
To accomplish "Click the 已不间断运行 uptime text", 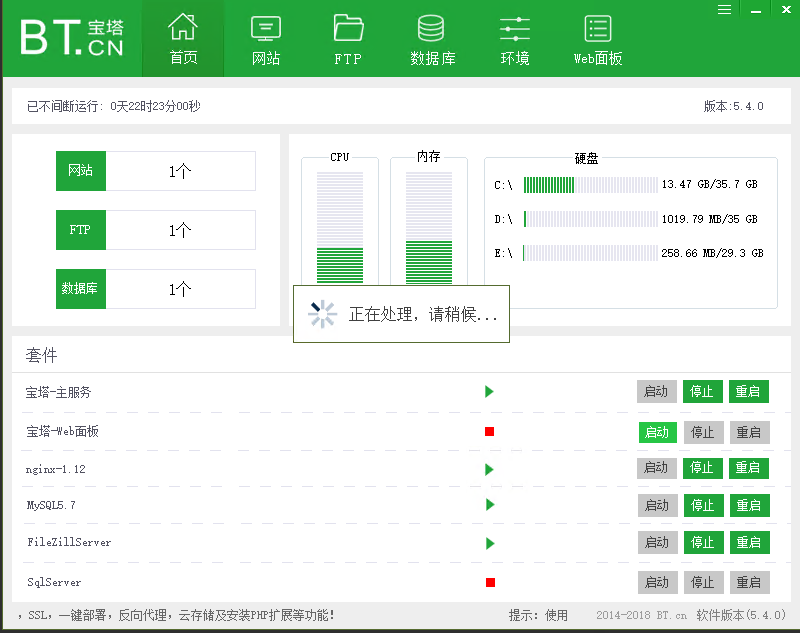I will pyautogui.click(x=114, y=106).
